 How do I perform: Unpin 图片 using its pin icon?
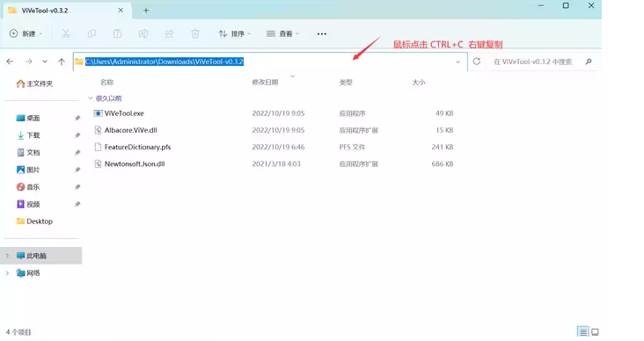(x=77, y=170)
